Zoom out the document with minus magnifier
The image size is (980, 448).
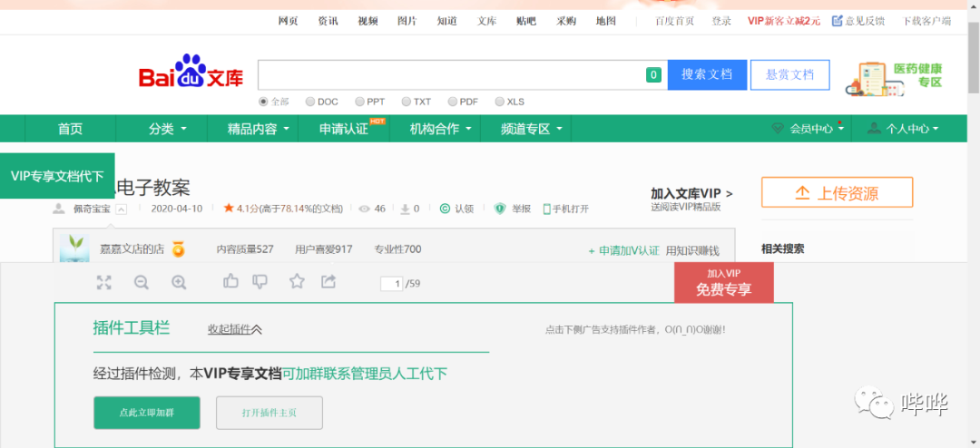point(142,282)
